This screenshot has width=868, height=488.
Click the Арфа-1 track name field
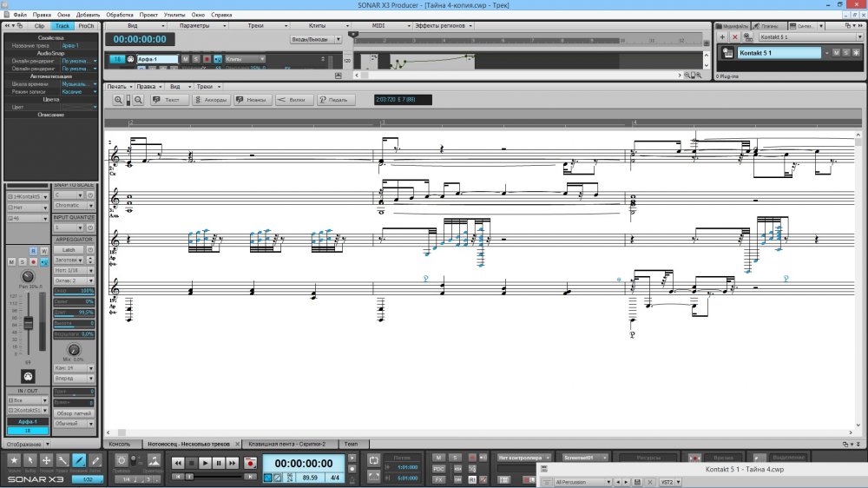[157, 59]
